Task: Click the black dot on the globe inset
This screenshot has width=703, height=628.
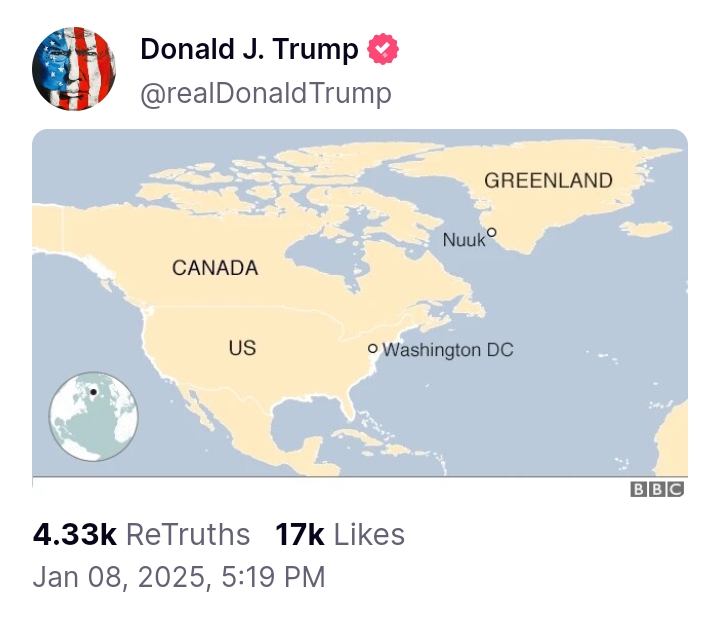Action: 93,392
